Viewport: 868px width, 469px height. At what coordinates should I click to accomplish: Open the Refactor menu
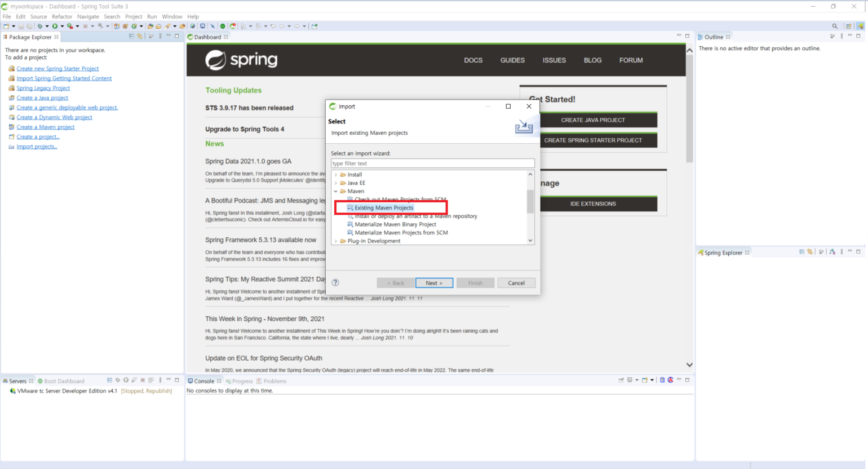pyautogui.click(x=62, y=16)
